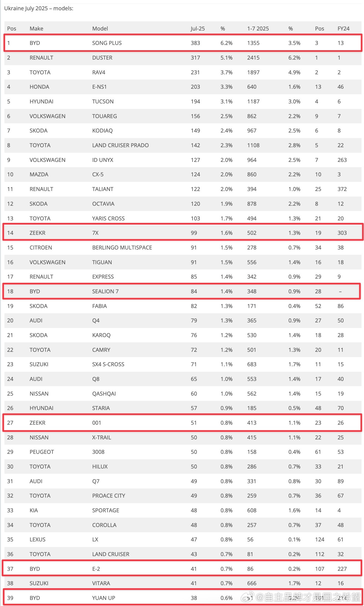The width and height of the screenshot is (364, 606).
Task: Click the Make column header
Action: pos(36,29)
